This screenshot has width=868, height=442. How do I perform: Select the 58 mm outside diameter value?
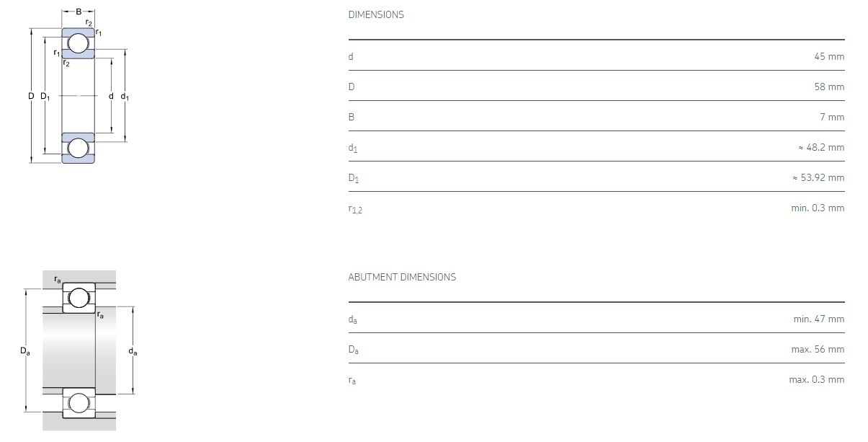point(829,87)
